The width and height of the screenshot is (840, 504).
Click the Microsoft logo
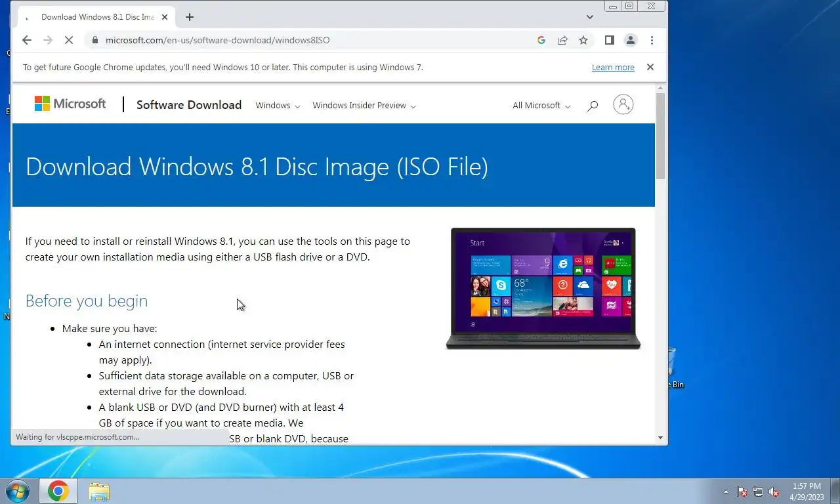click(x=70, y=104)
